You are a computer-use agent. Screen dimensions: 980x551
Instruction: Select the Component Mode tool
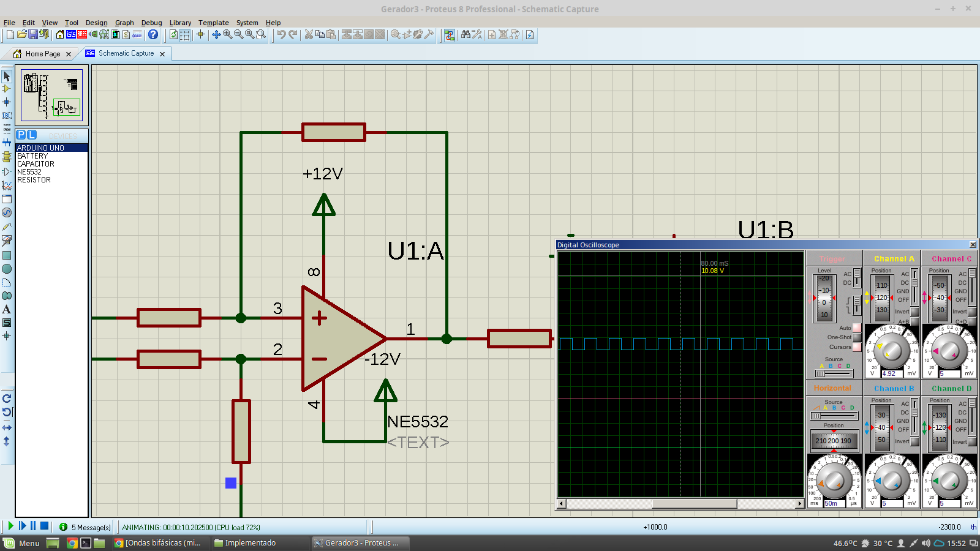pyautogui.click(x=7, y=89)
